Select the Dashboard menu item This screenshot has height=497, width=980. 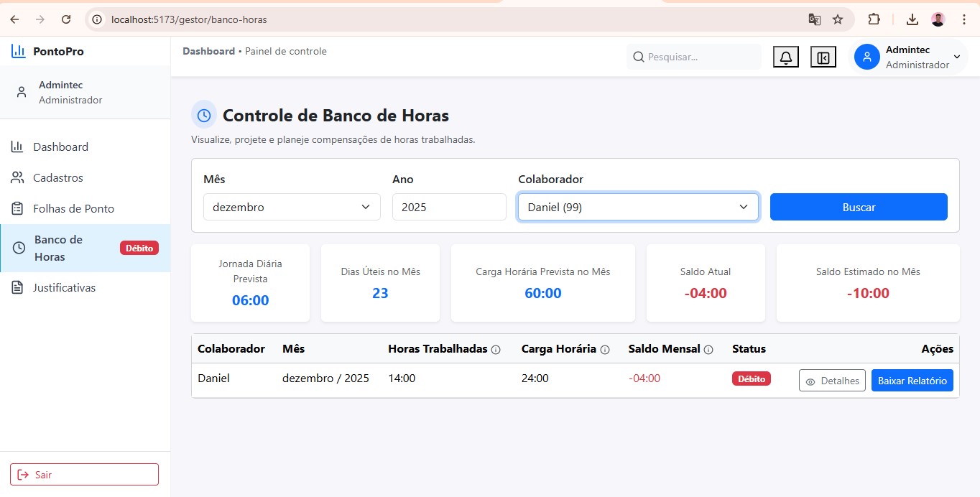click(61, 147)
